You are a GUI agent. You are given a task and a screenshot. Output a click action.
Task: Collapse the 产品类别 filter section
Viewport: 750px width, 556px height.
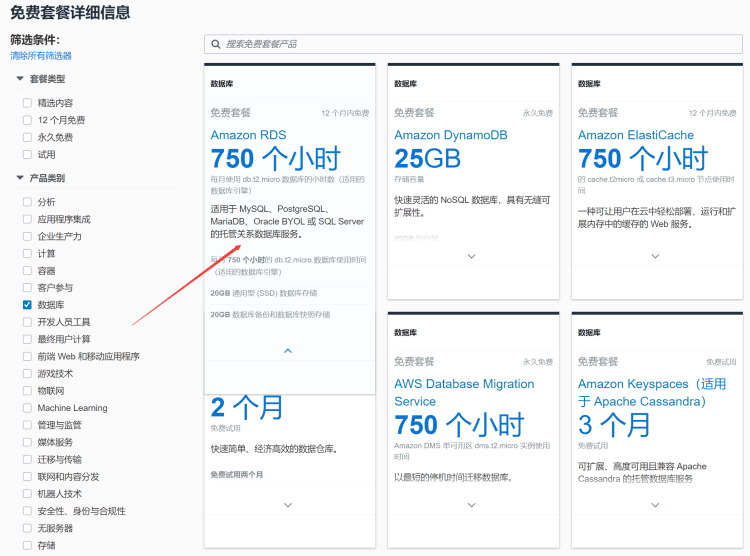pyautogui.click(x=20, y=178)
